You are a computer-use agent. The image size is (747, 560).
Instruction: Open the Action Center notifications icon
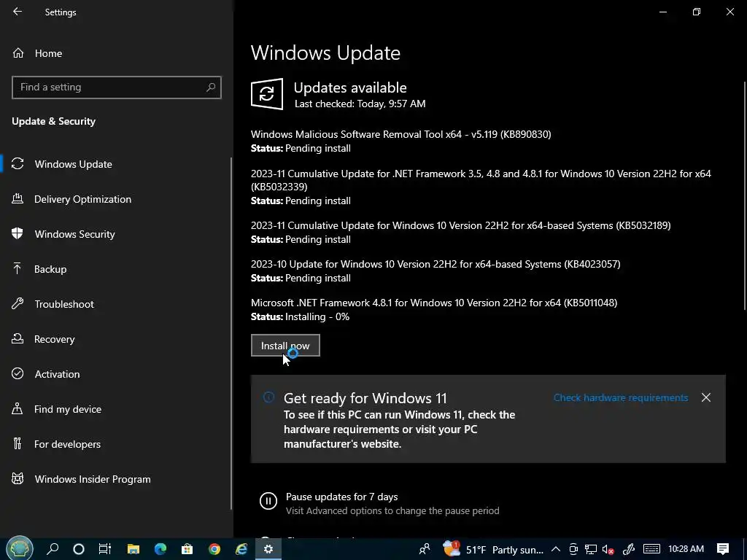point(723,549)
